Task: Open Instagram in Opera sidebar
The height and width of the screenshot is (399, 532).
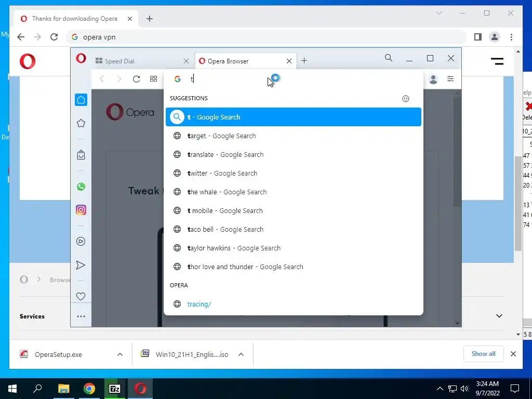Action: 81,210
